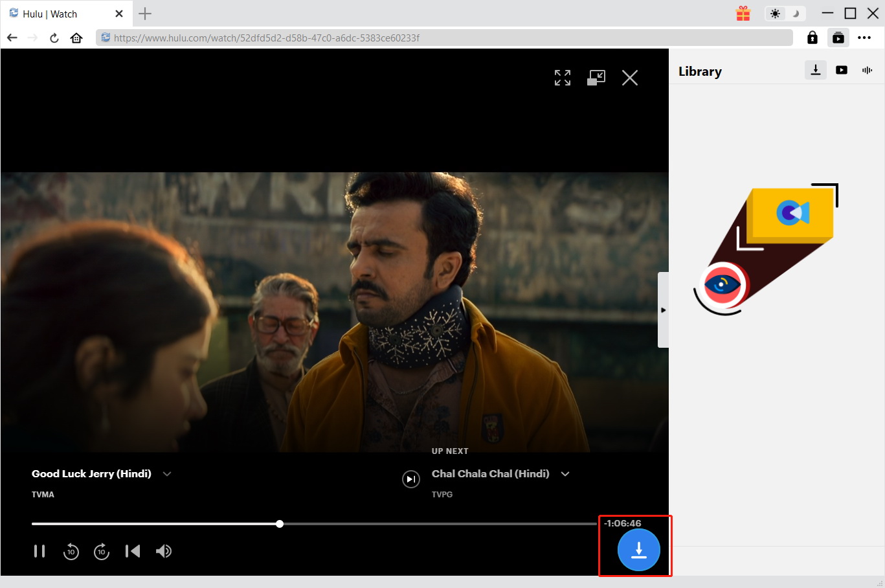Toggle light and dark theme switch
Viewport: 885px width, 588px height.
coord(785,14)
